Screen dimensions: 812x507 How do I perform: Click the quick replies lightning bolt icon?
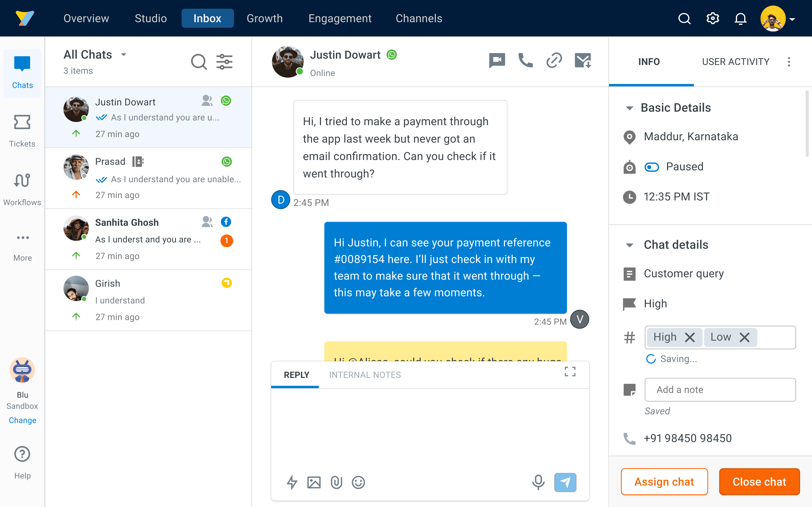[292, 482]
